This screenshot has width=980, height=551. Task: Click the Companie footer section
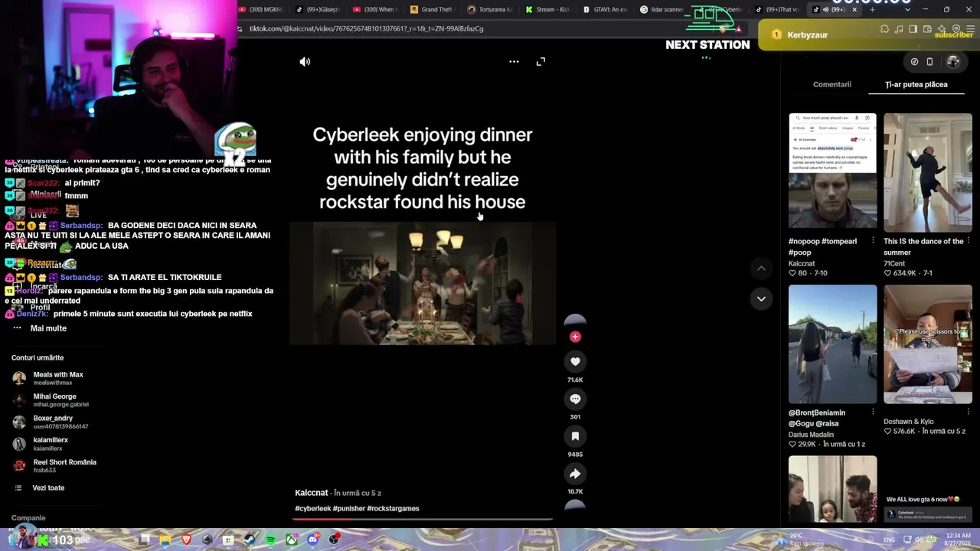28,518
